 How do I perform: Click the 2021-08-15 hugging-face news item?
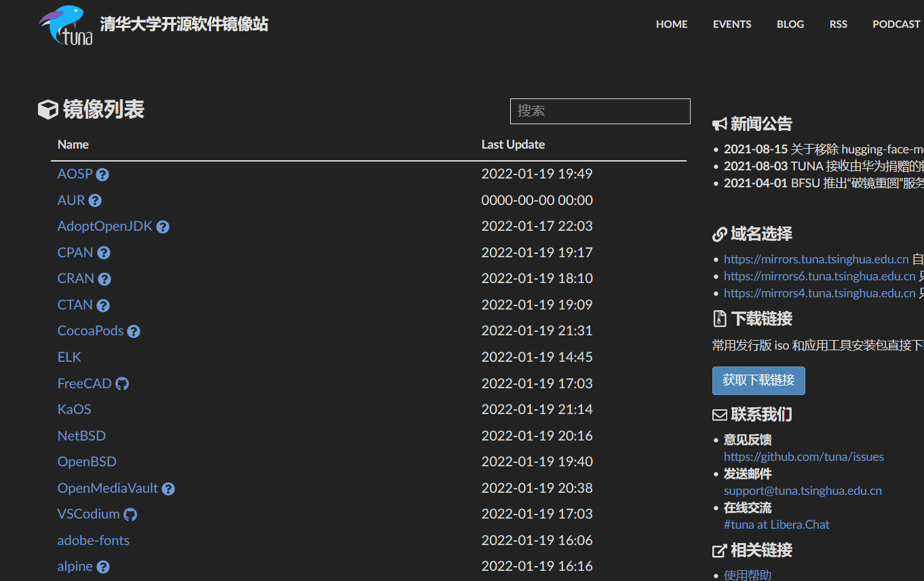point(824,149)
